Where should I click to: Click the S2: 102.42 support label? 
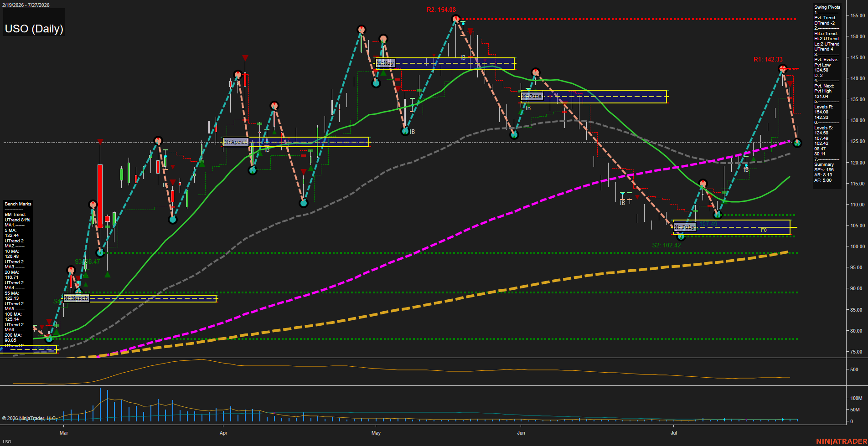(666, 245)
